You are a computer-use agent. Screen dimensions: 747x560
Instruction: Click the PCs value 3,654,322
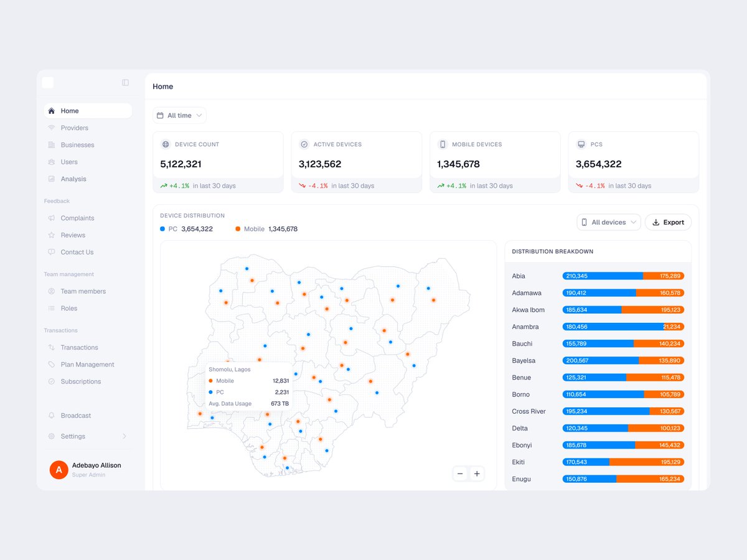598,164
